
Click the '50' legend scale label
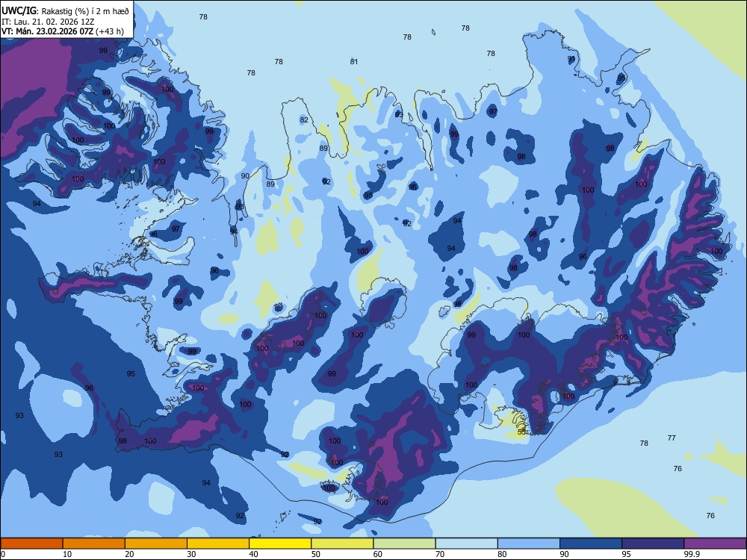pos(316,554)
